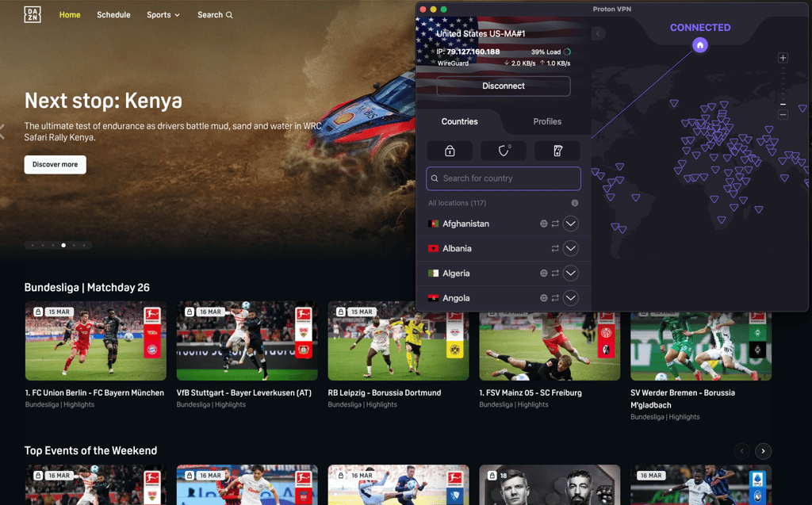Click Dortmund club badge on Leipzig card
Viewport: 812px width, 505px height.
(x=454, y=349)
